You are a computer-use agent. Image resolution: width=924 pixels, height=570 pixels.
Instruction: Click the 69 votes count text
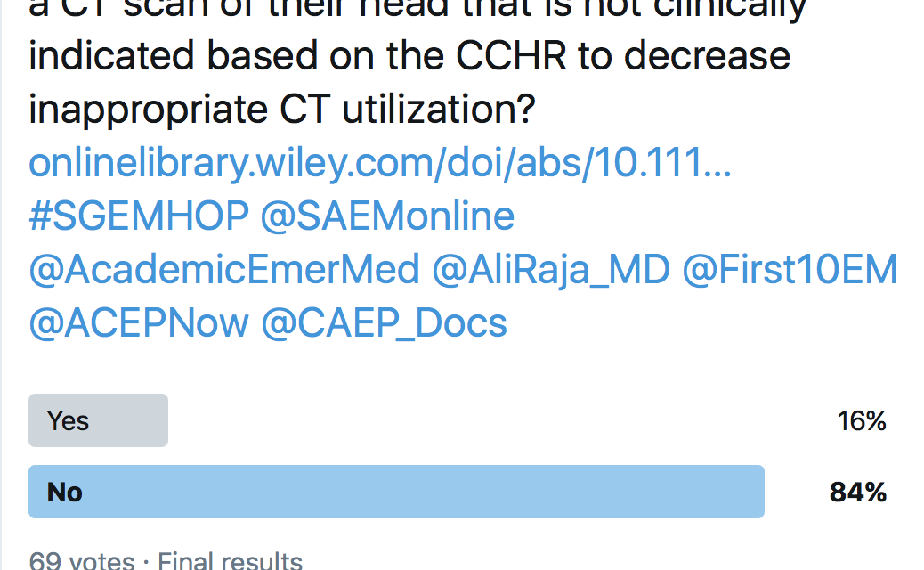click(x=81, y=560)
